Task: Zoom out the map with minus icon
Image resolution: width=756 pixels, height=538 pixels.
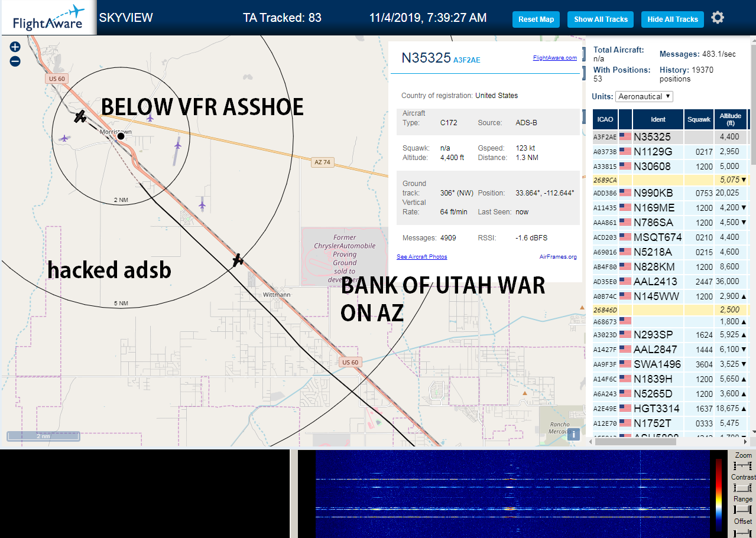Action: 15,61
